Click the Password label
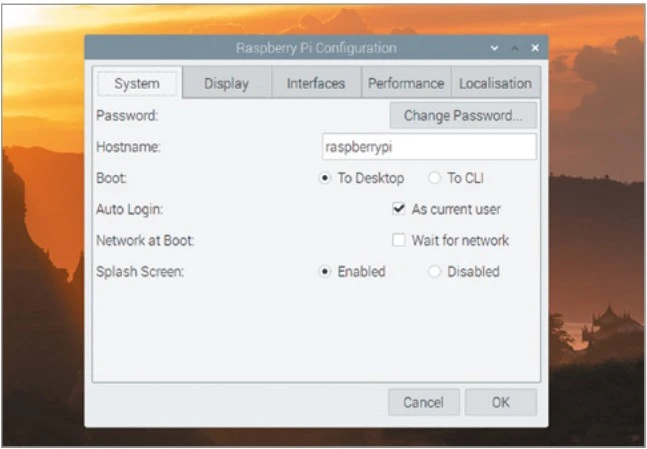647x449 pixels. click(127, 115)
